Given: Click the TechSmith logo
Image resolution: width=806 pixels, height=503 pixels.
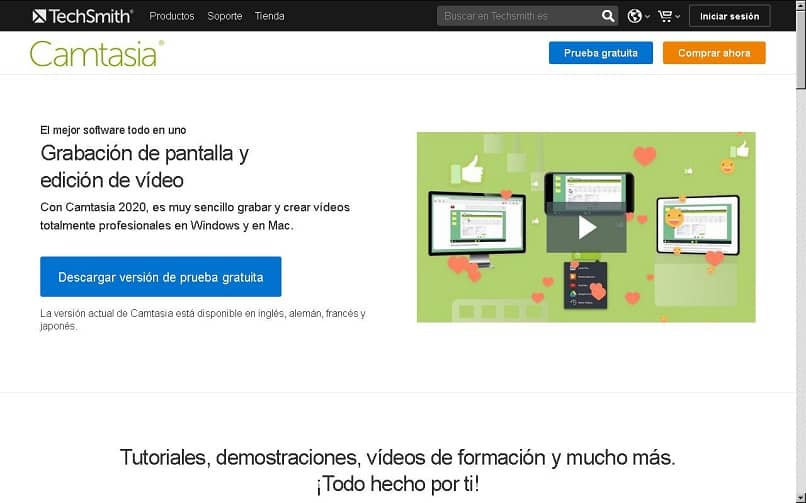Looking at the screenshot, I should (82, 16).
